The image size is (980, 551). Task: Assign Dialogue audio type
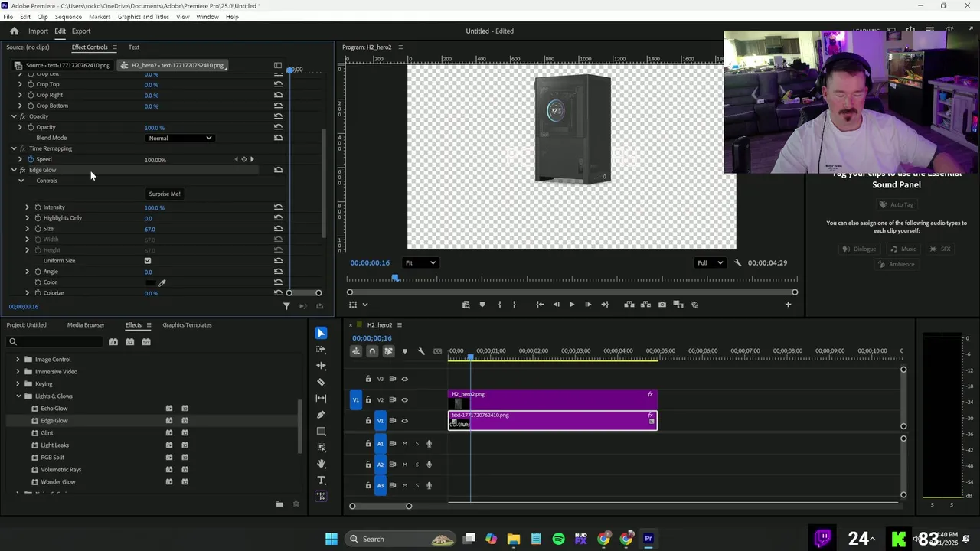click(859, 249)
